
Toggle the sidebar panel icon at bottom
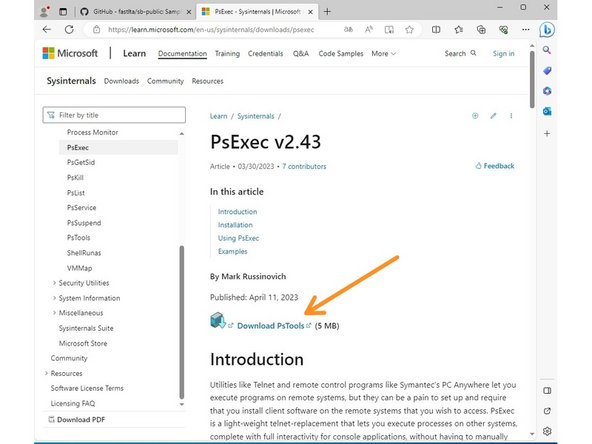point(547,390)
